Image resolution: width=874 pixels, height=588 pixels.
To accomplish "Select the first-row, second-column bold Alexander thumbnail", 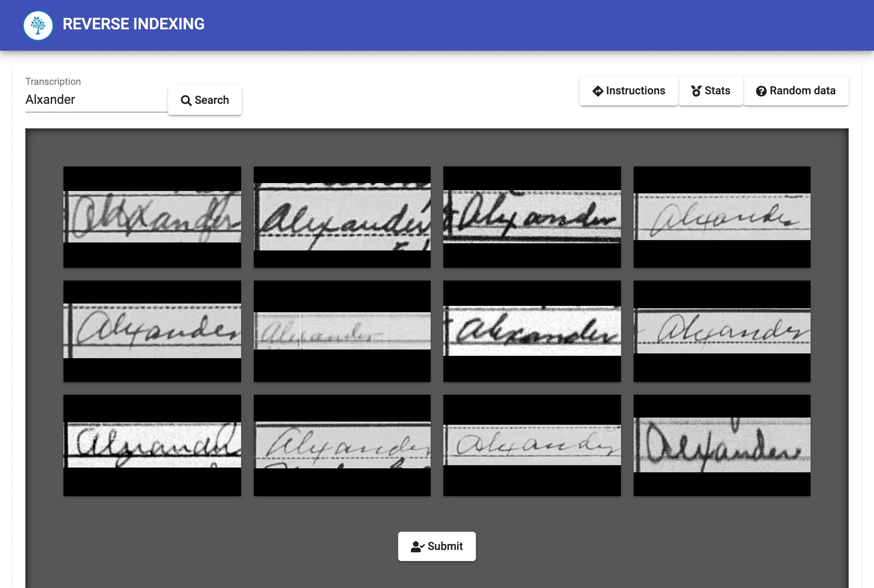I will [x=342, y=217].
